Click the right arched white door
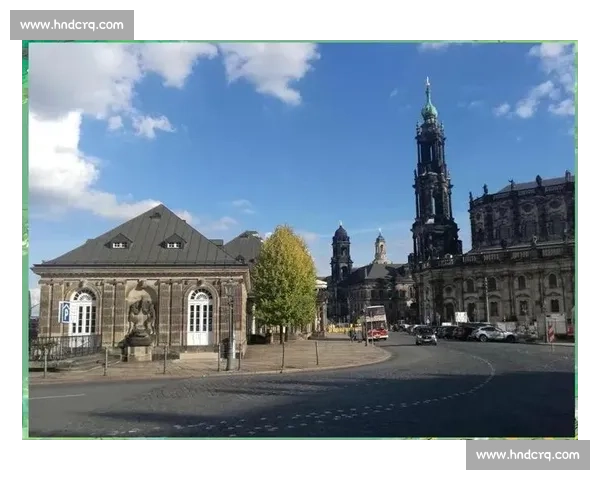Viewport: 600px width, 480px height. click(200, 318)
